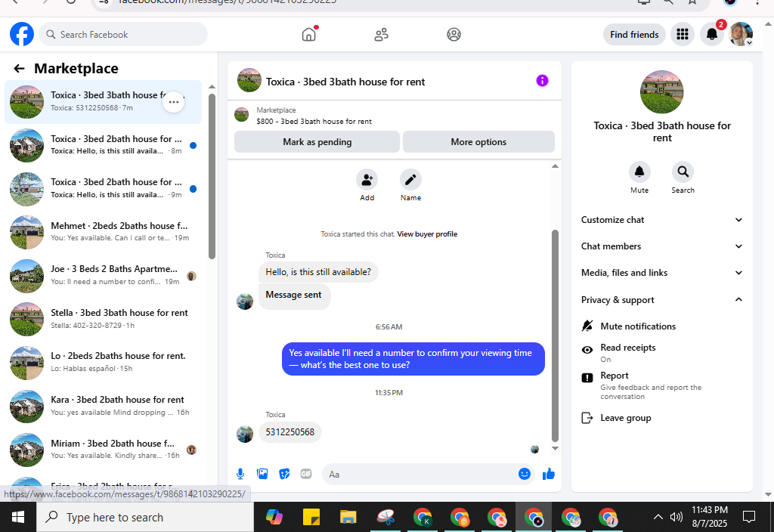Click the message thread scrollbar
This screenshot has height=532, width=774.
[555, 336]
